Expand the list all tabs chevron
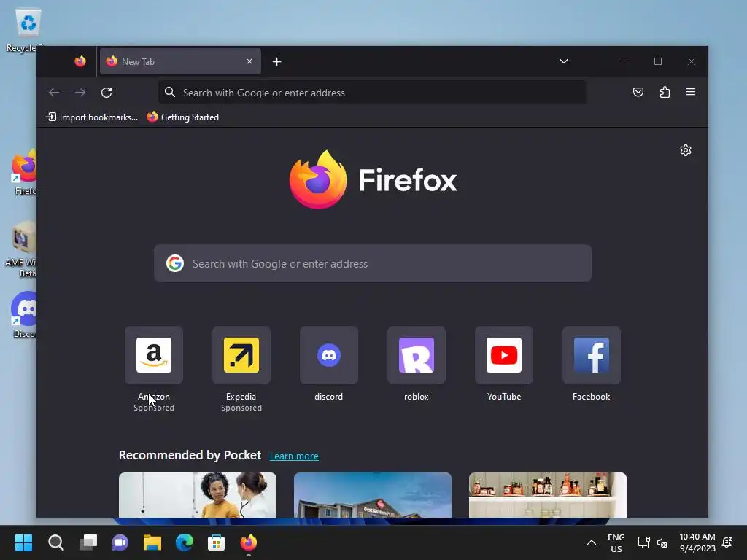The height and width of the screenshot is (560, 747). pos(564,61)
